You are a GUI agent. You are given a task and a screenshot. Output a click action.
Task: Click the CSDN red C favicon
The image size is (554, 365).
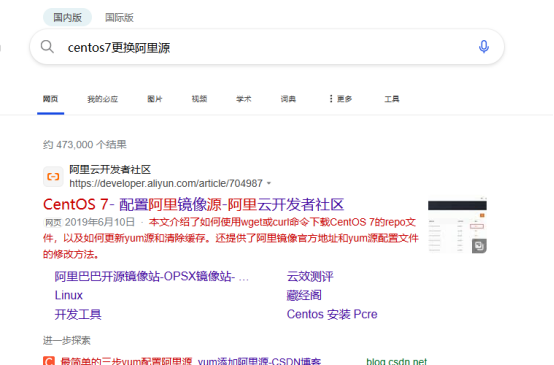point(49,361)
